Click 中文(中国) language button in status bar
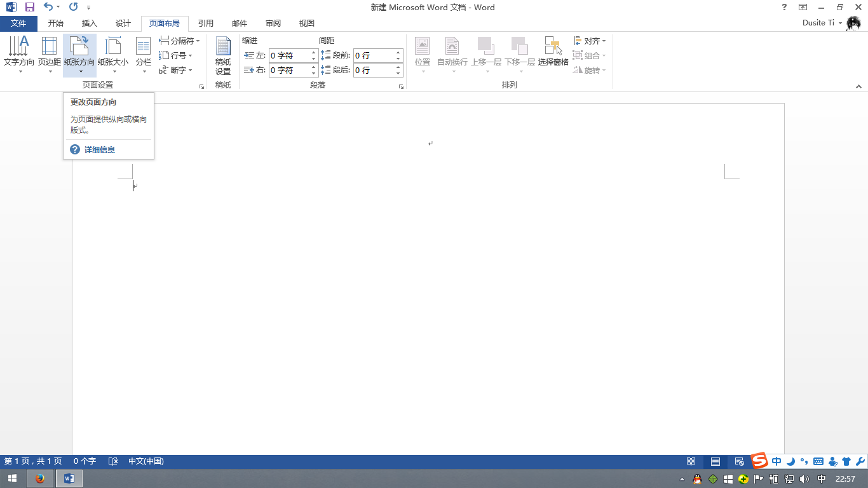This screenshot has height=488, width=868. pyautogui.click(x=146, y=461)
